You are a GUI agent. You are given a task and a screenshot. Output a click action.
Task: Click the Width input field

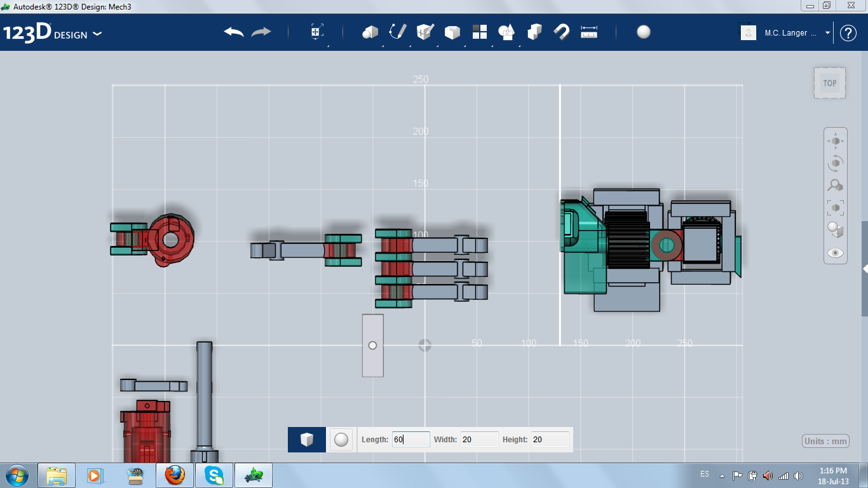479,440
